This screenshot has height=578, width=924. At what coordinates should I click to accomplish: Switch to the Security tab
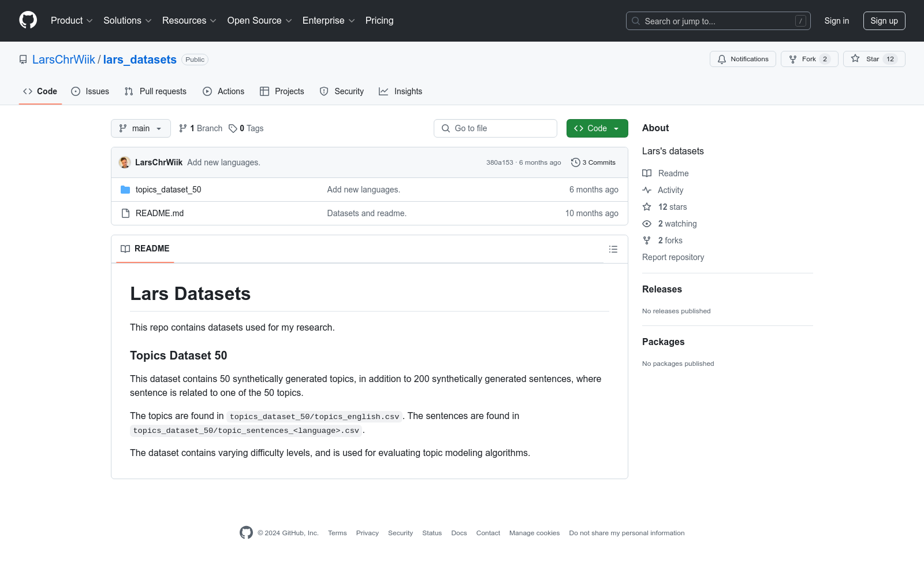(x=342, y=91)
